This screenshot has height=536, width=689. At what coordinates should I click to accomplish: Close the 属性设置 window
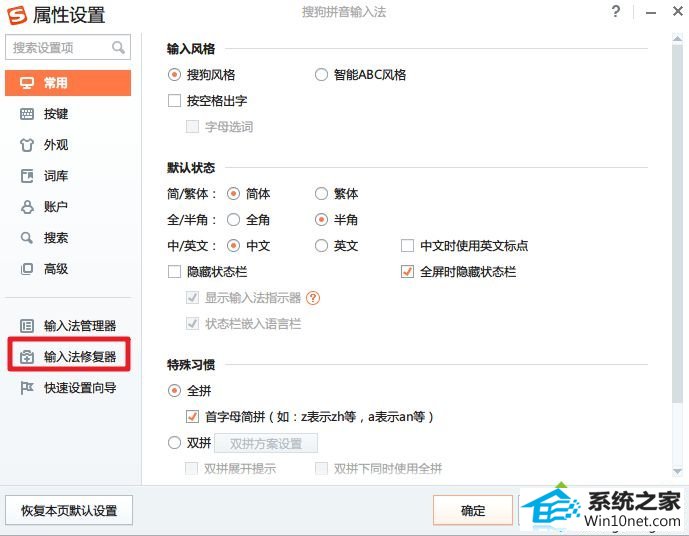678,11
